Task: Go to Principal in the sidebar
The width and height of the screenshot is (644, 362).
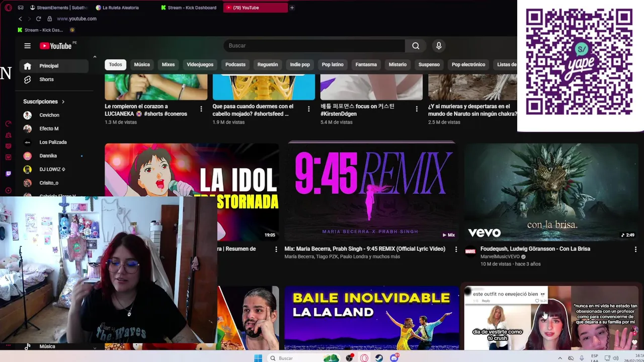Action: click(54, 66)
